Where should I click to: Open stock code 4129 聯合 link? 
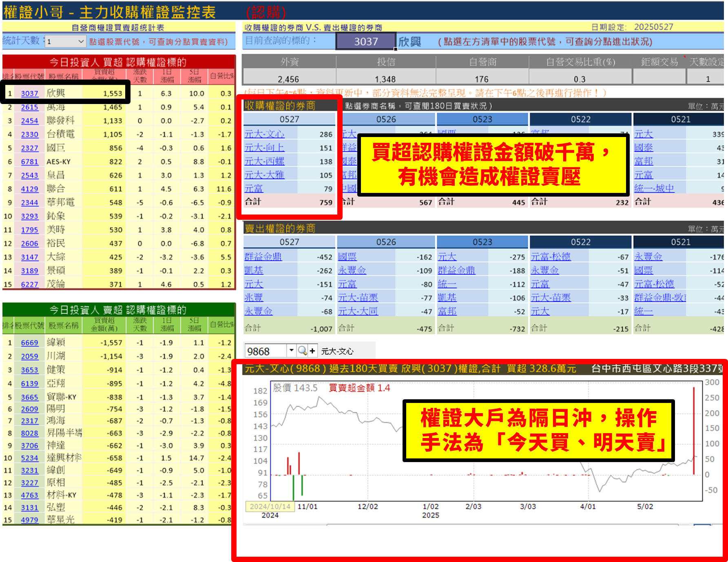(x=30, y=189)
